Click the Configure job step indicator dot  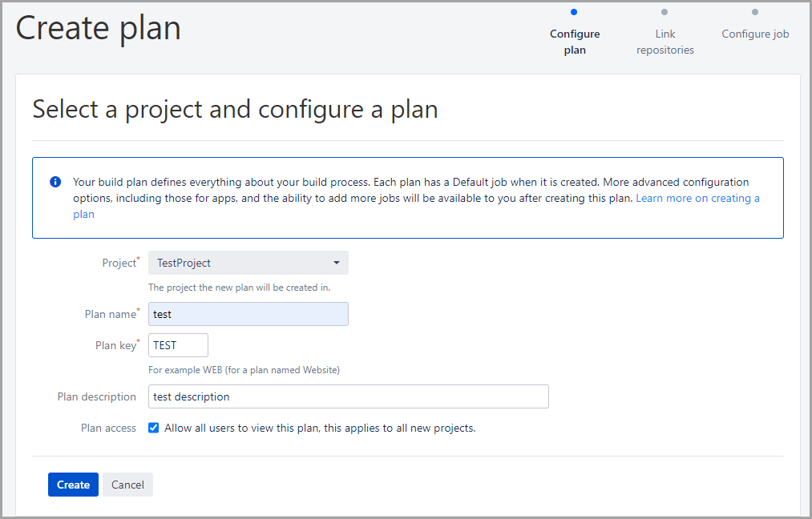tap(754, 12)
